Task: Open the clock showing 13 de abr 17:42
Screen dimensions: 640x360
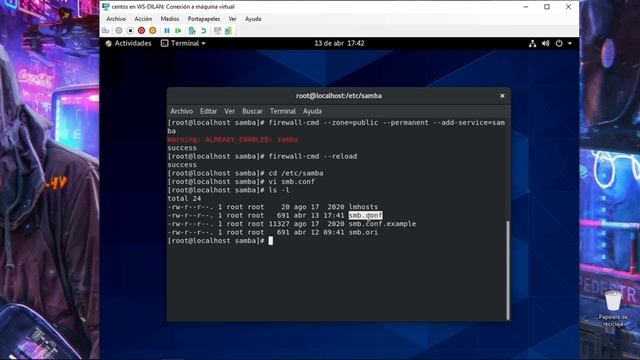Action: [x=339, y=43]
